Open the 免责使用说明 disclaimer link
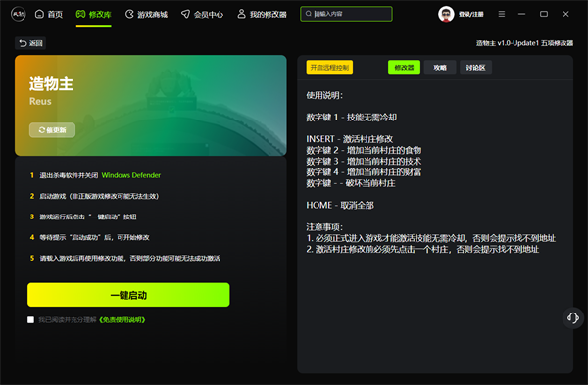 [122, 319]
